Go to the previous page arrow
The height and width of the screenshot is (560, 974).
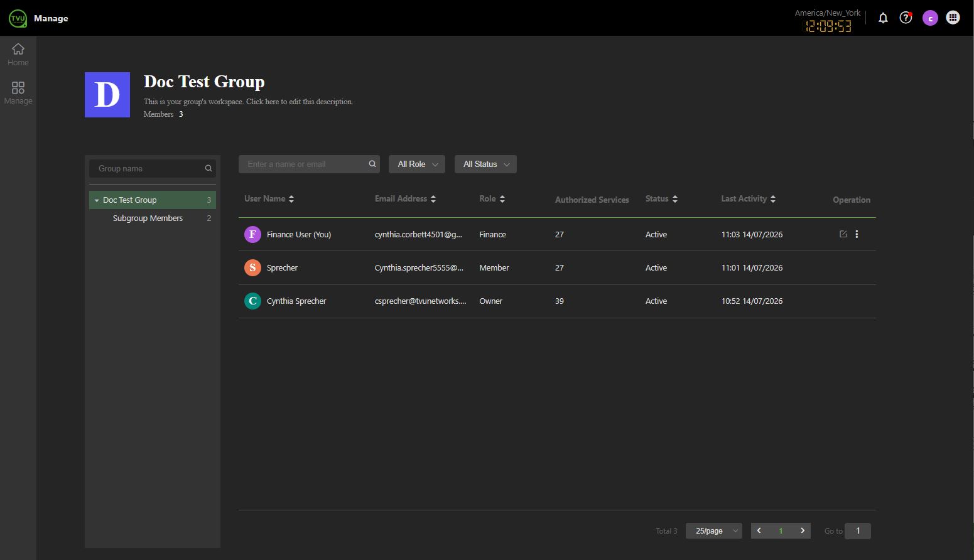(759, 530)
